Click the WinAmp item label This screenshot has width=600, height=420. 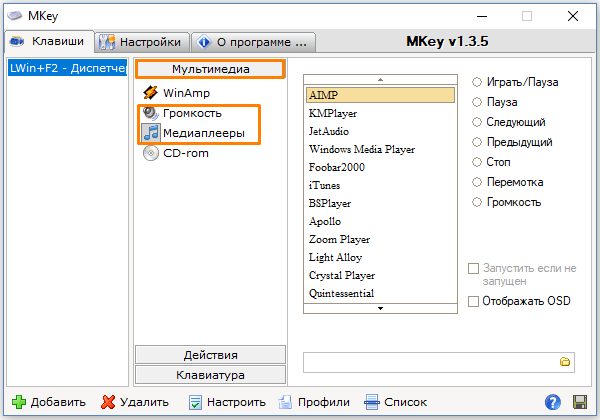186,93
